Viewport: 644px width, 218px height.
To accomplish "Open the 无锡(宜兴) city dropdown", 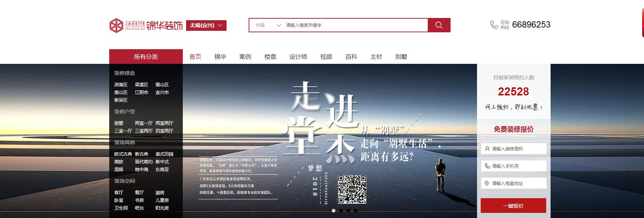I will [206, 25].
